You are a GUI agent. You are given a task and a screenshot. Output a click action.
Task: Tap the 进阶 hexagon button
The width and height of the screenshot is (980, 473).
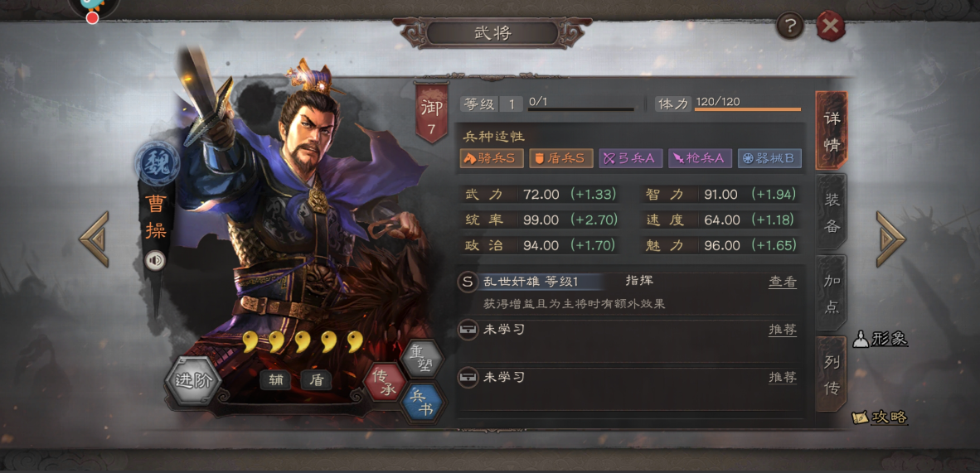(x=193, y=380)
